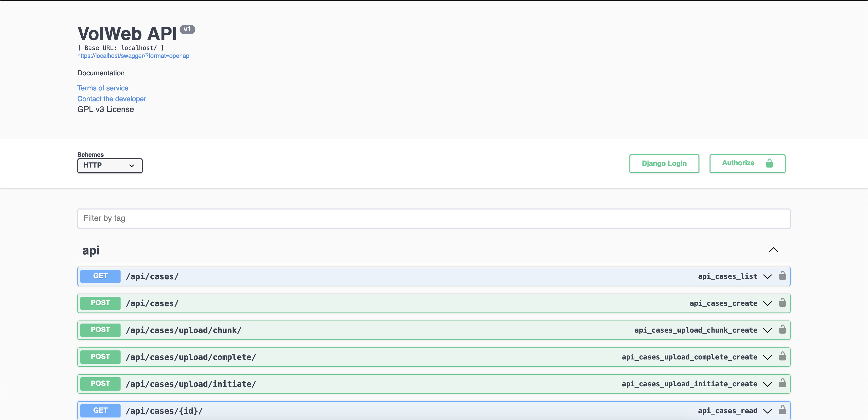The image size is (868, 420).
Task: Click the POST badge for /api/cases/ create
Action: pos(100,303)
